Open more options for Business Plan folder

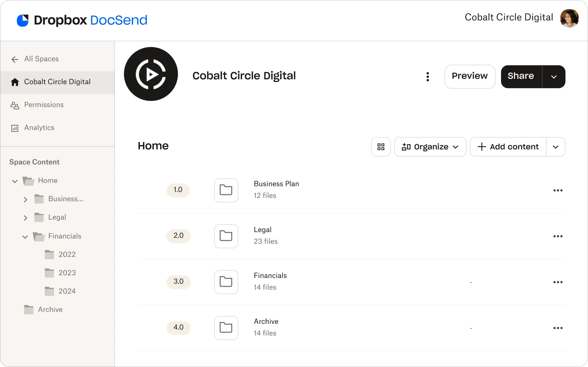pos(558,190)
